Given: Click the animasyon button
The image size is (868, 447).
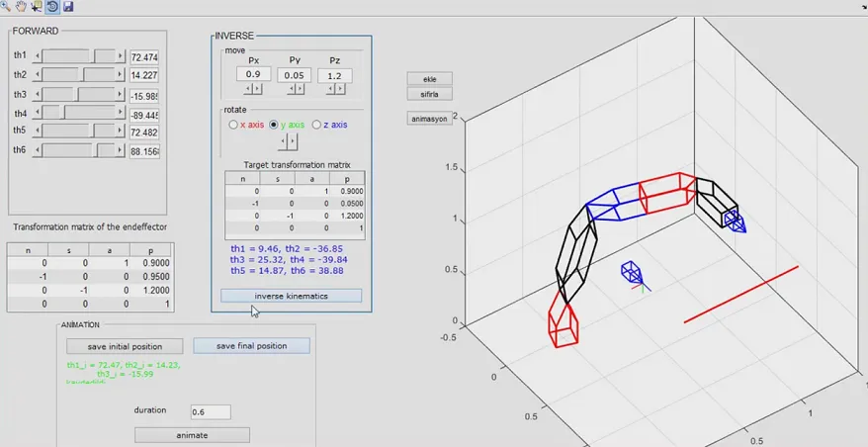Looking at the screenshot, I should click(x=430, y=119).
